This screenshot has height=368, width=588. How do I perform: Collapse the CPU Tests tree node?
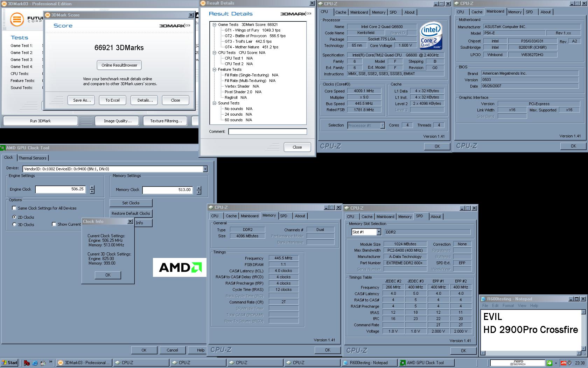(x=215, y=53)
